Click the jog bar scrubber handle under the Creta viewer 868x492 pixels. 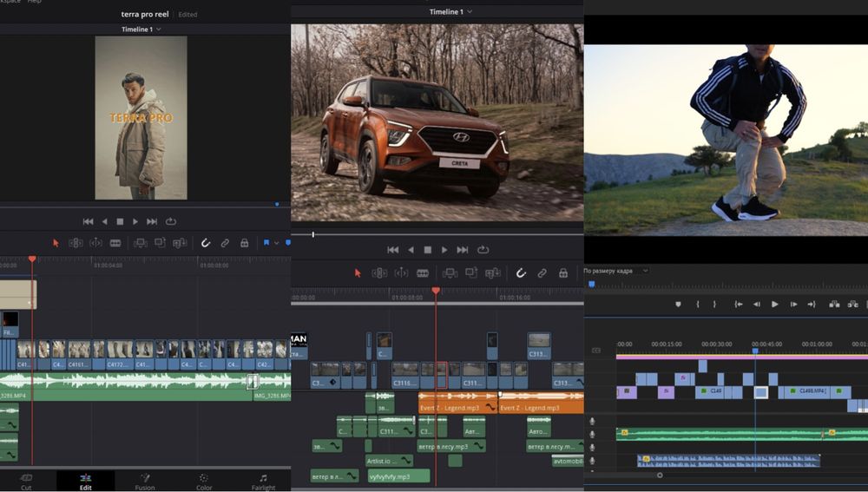pos(312,234)
